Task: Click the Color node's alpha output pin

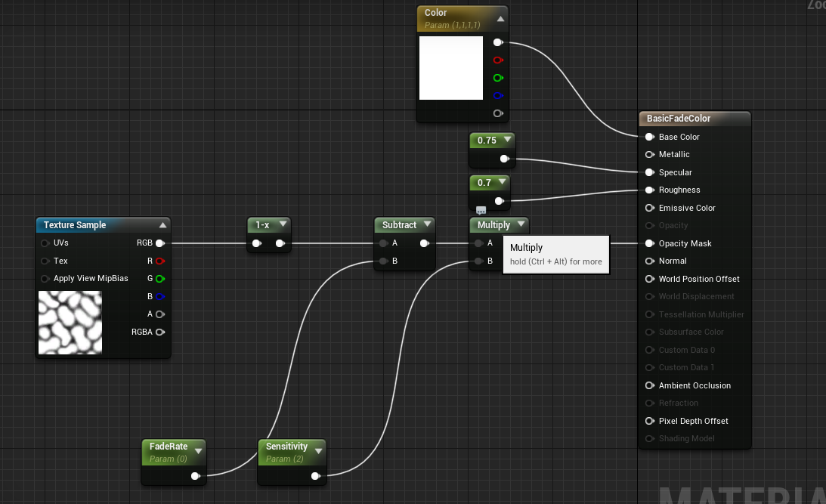Action: pos(498,113)
